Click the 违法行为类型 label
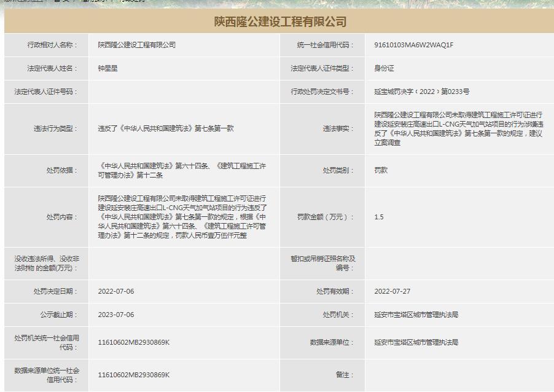The height and width of the screenshot is (392, 554). [x=55, y=128]
